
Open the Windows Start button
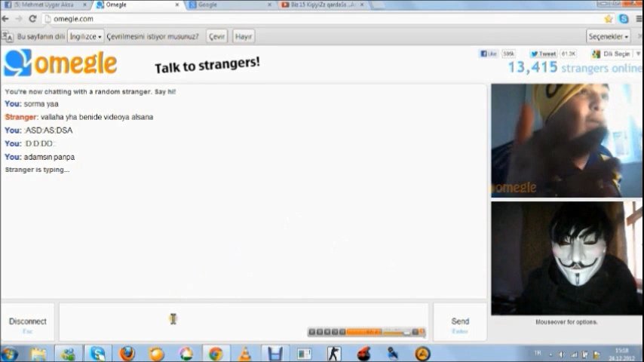click(10, 354)
